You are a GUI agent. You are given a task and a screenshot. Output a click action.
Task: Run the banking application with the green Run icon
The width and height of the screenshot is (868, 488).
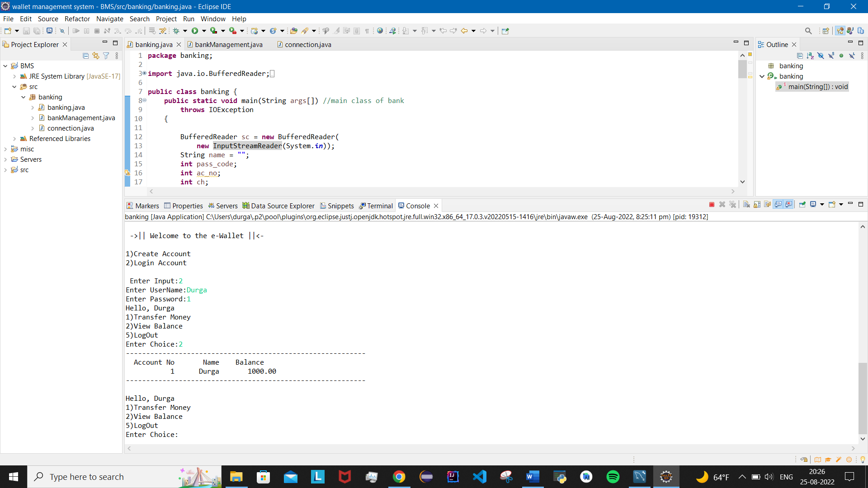195,31
